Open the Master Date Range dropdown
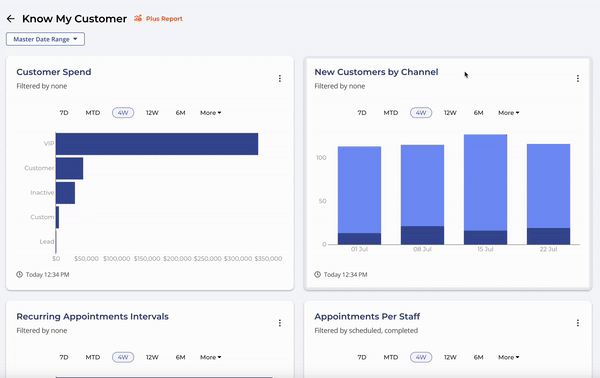This screenshot has height=378, width=600. [45, 39]
